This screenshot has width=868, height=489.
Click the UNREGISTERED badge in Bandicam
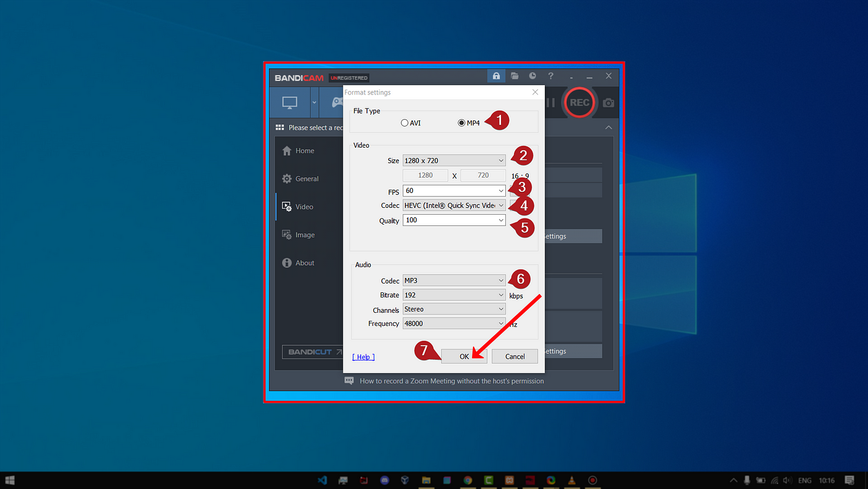[x=349, y=78]
